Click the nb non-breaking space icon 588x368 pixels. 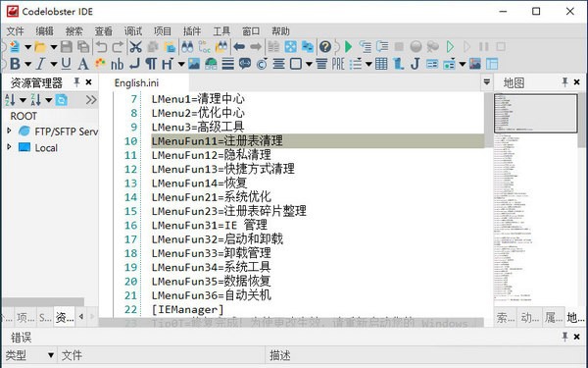coord(117,64)
